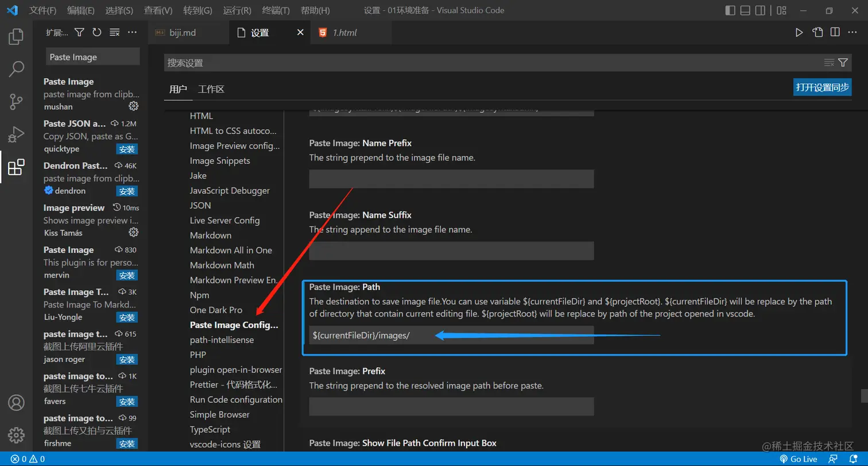This screenshot has height=466, width=868.
Task: Open the Explorer view in the activity bar
Action: (16, 37)
